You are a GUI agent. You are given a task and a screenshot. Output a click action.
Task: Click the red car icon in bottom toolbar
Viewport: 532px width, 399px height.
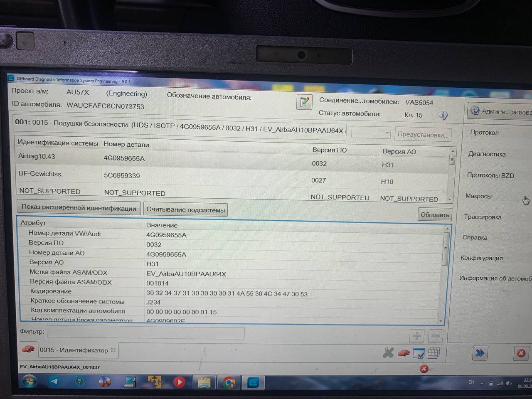pyautogui.click(x=404, y=353)
